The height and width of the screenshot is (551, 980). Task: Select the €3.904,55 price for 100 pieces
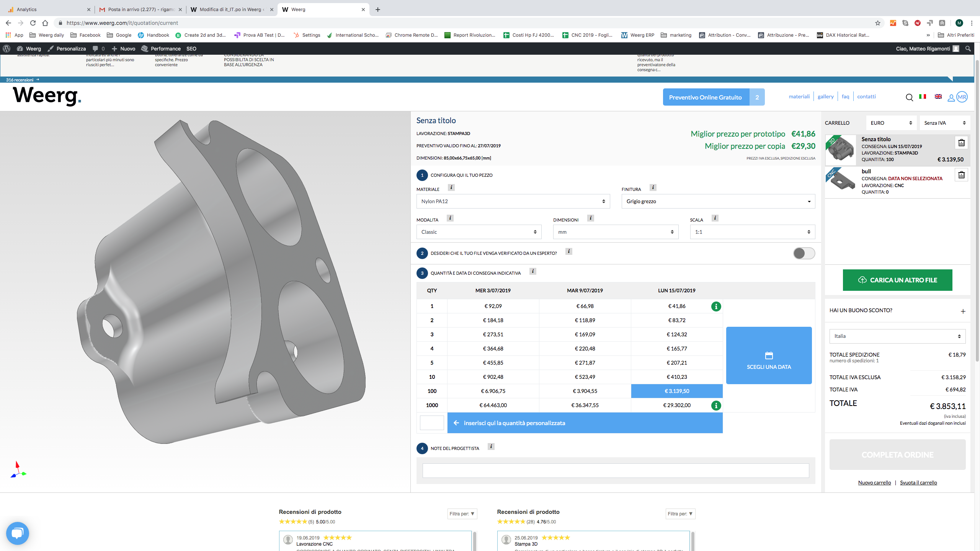pyautogui.click(x=585, y=391)
